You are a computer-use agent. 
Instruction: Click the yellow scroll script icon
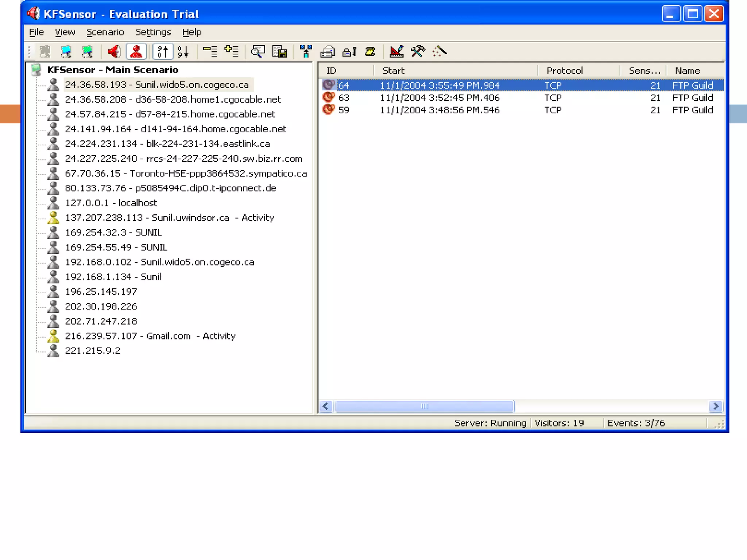[x=370, y=51]
